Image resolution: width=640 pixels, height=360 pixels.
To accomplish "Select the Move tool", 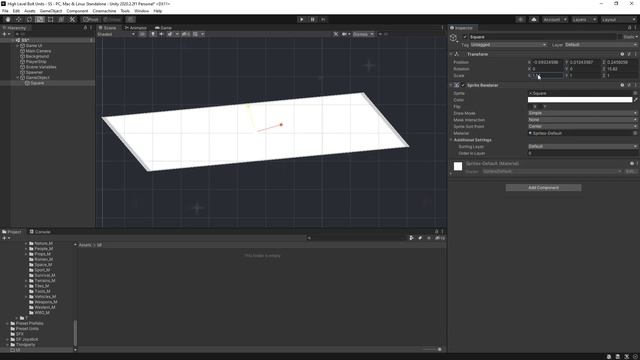I will [x=18, y=19].
